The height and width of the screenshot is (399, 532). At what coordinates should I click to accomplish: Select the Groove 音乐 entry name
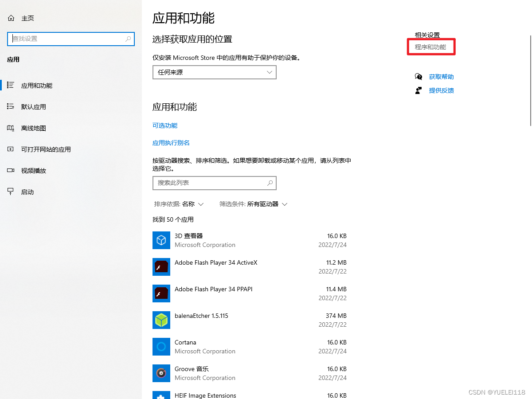point(192,369)
